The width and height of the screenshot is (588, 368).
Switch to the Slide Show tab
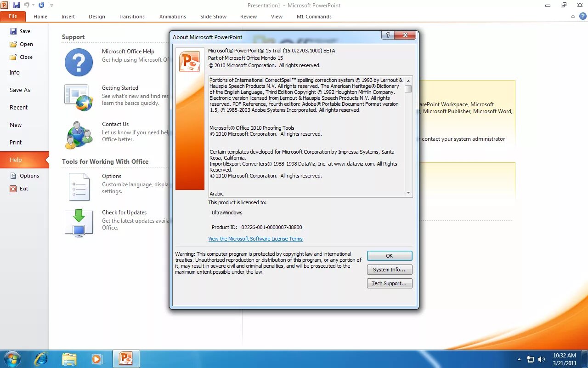click(213, 17)
